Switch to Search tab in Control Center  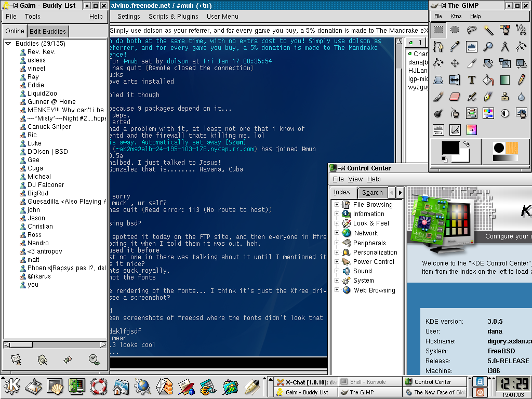click(x=372, y=192)
